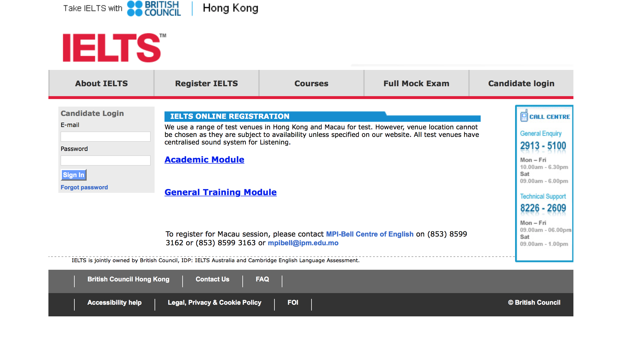Screen dimensions: 644x342
Task: Click into the Password field
Action: coord(105,161)
